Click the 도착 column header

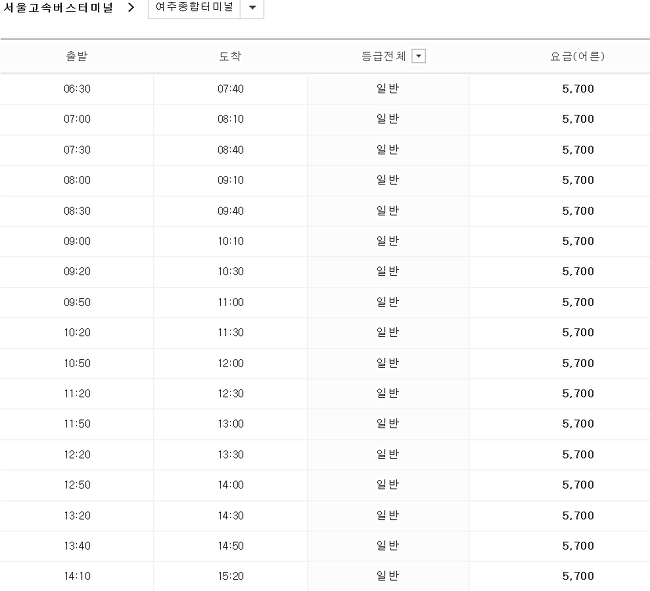[x=230, y=56]
